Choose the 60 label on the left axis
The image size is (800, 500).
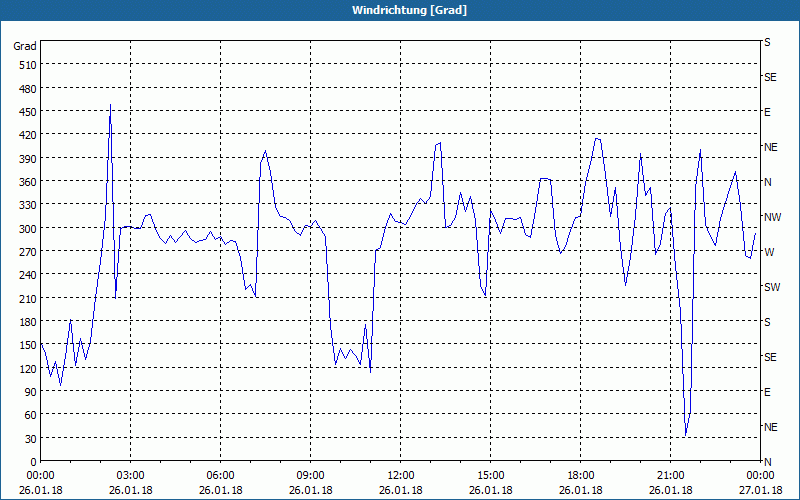point(31,415)
